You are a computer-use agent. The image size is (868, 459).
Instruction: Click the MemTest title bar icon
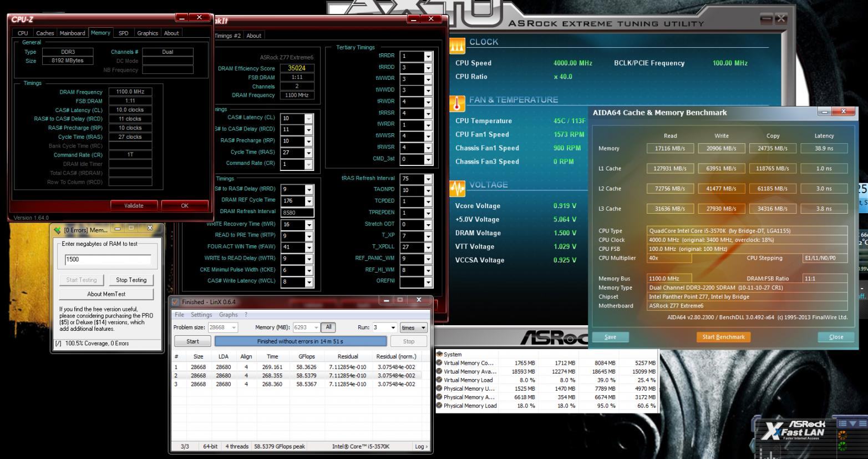pyautogui.click(x=57, y=230)
